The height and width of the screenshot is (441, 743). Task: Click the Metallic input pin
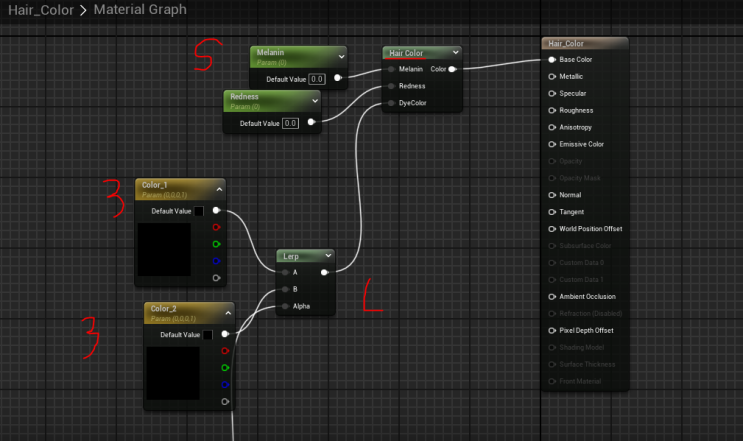pyautogui.click(x=552, y=76)
